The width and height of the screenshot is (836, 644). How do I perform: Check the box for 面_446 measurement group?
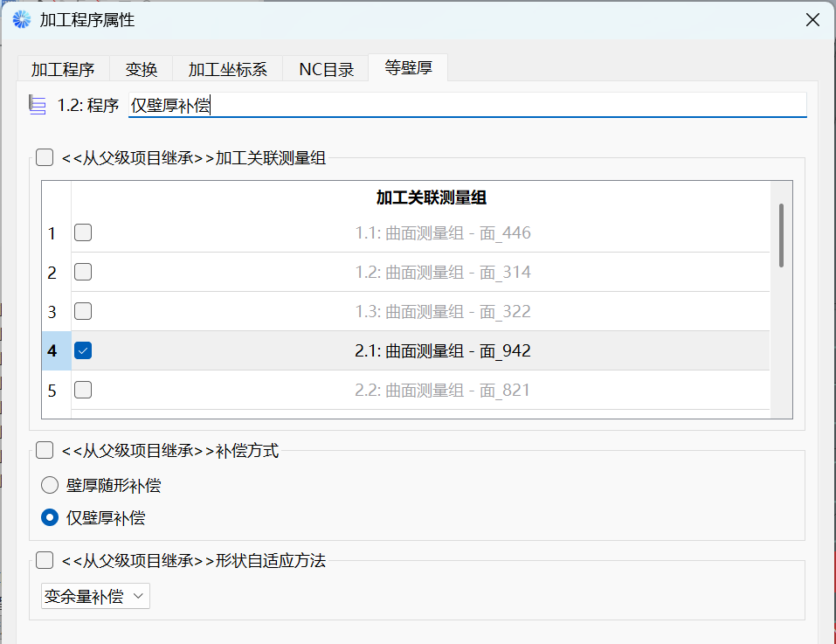tap(82, 232)
